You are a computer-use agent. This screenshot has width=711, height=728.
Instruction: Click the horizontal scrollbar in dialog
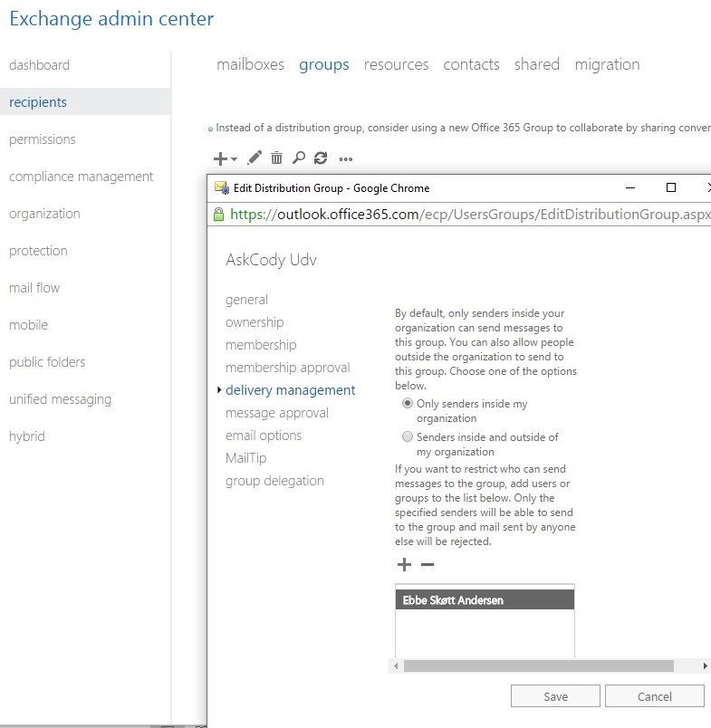pos(538,666)
